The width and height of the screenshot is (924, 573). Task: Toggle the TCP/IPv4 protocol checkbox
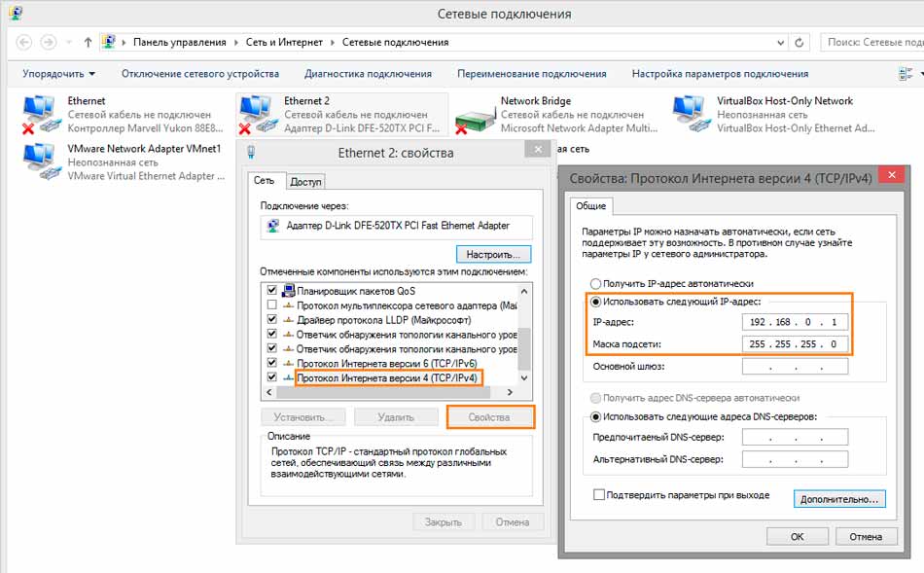(271, 376)
